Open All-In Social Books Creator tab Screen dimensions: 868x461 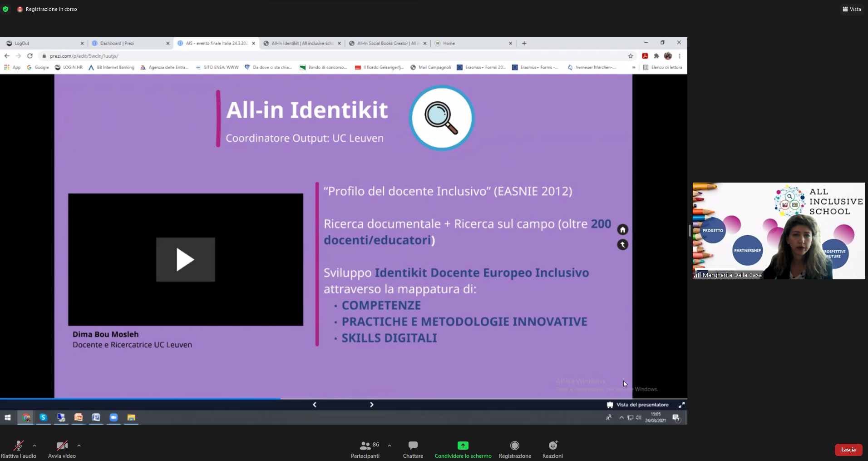click(388, 43)
